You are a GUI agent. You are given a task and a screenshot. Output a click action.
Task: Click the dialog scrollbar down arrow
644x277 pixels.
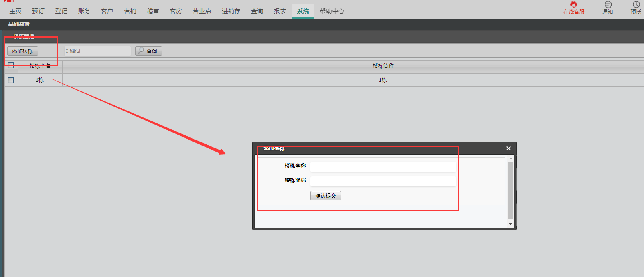tap(510, 224)
